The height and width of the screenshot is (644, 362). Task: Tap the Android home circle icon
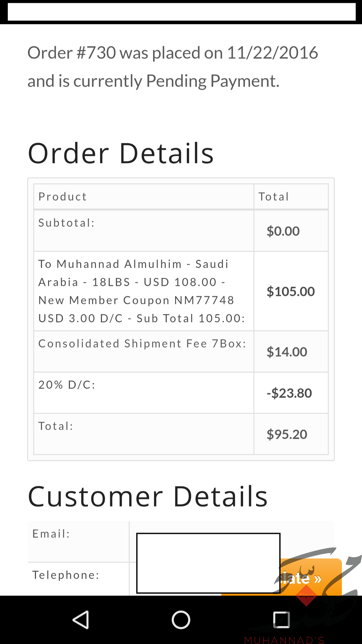181,620
